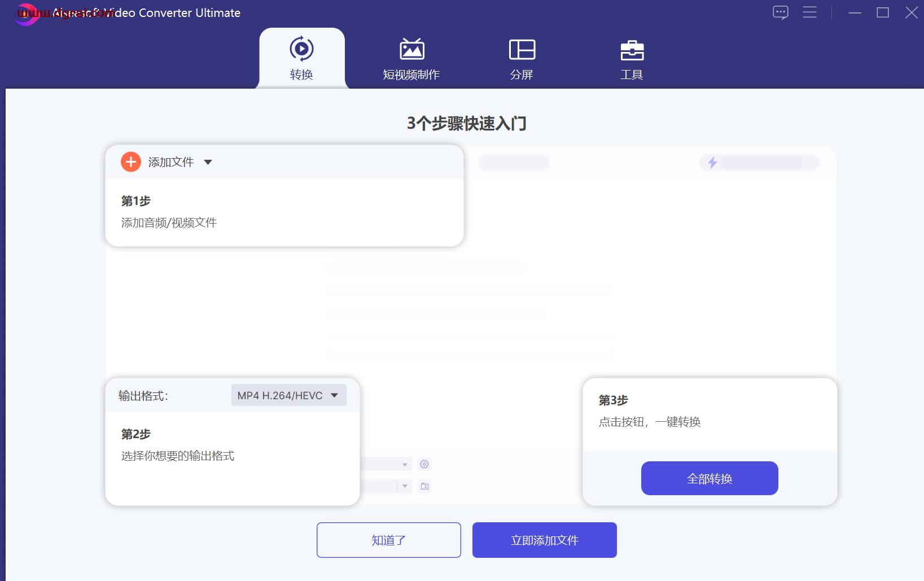
Task: Expand the 添加文件 dropdown arrow
Action: 208,162
